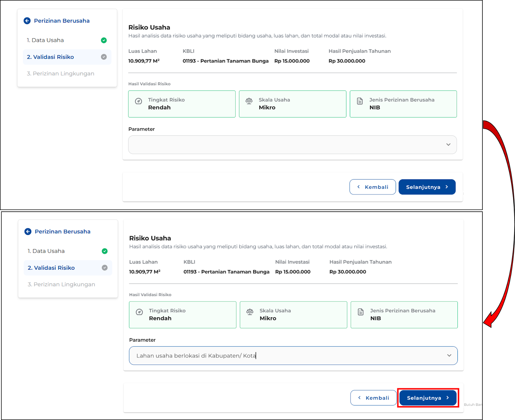This screenshot has height=420, width=515.
Task: Click the gauge icon on the upper Tingkat Risiko card
Action: click(138, 101)
